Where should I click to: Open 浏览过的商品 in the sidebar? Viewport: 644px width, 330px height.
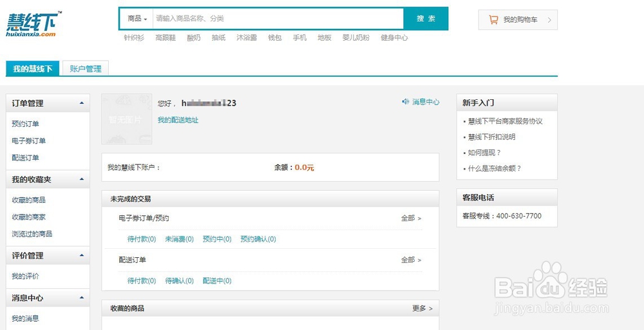[32, 234]
